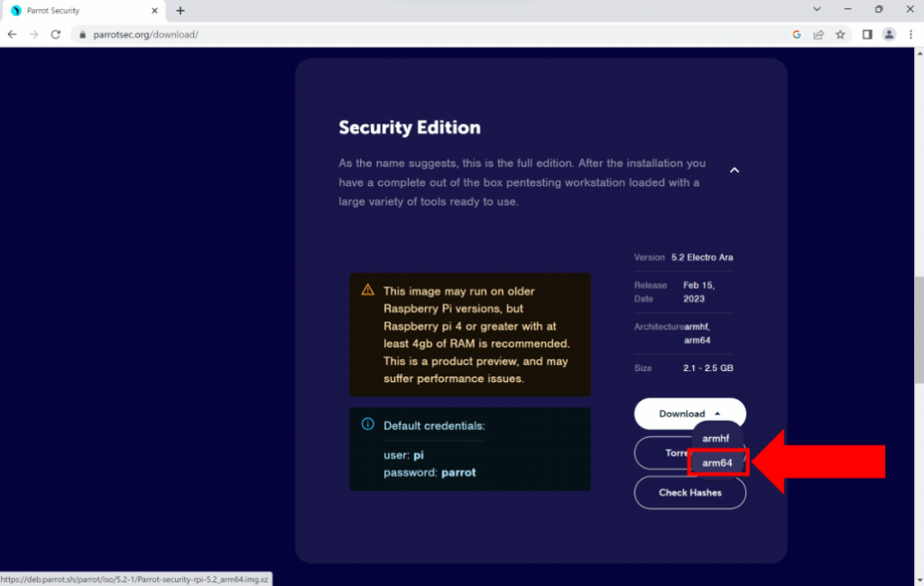The width and height of the screenshot is (924, 586).
Task: Open Google icon in address bar
Action: 797,34
